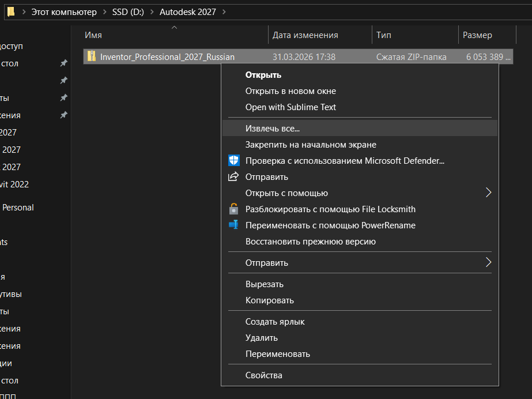The height and width of the screenshot is (399, 532).
Task: Click the folder icon in address bar
Action: [x=11, y=12]
